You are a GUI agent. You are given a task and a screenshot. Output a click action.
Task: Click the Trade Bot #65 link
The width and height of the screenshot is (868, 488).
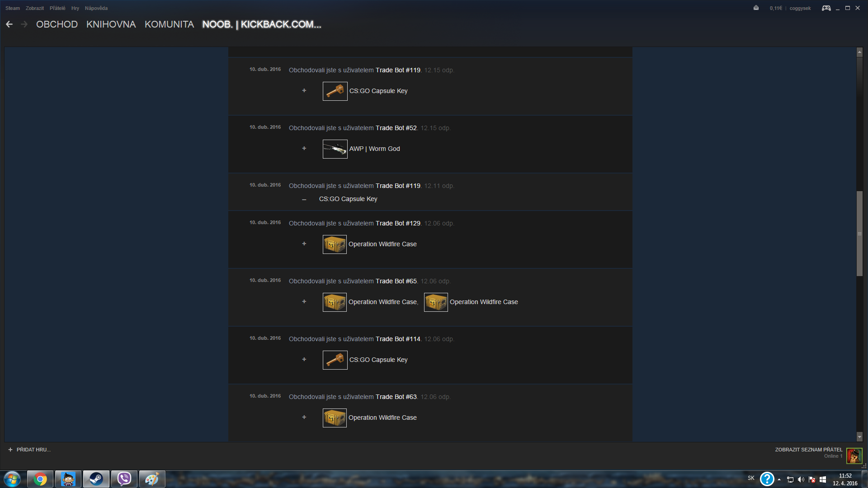[x=396, y=281]
